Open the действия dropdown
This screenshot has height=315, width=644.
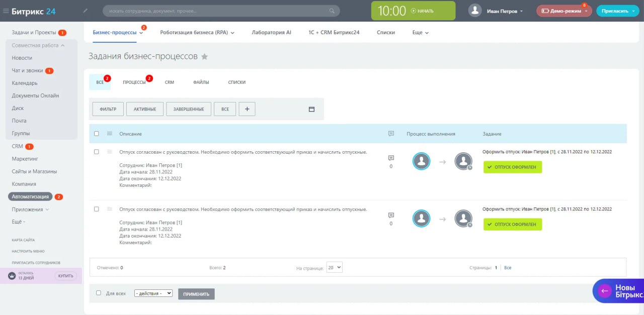pos(153,293)
